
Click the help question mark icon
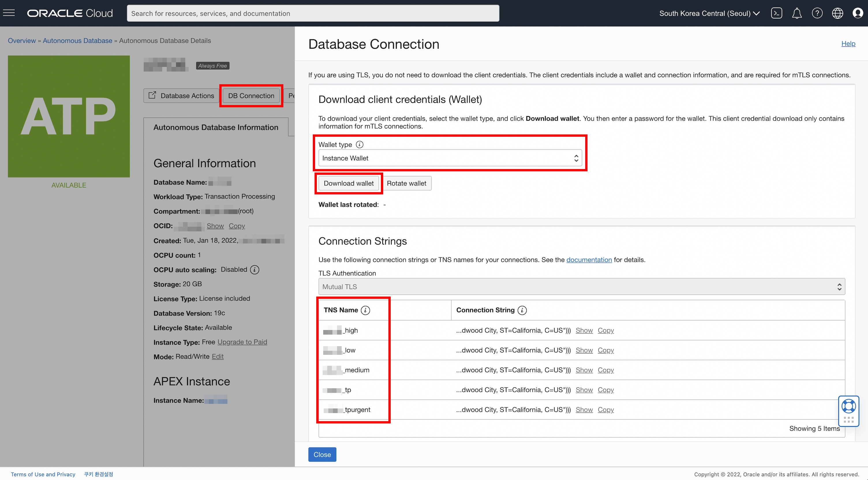817,13
